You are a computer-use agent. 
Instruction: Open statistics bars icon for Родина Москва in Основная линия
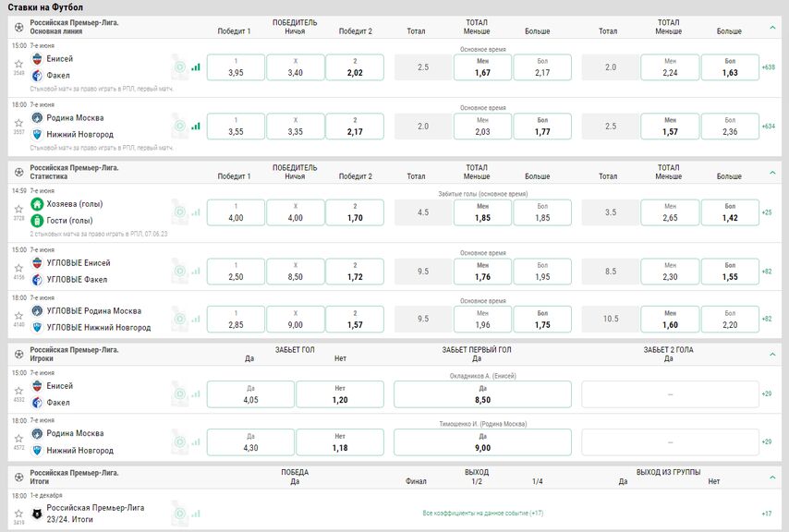click(196, 127)
